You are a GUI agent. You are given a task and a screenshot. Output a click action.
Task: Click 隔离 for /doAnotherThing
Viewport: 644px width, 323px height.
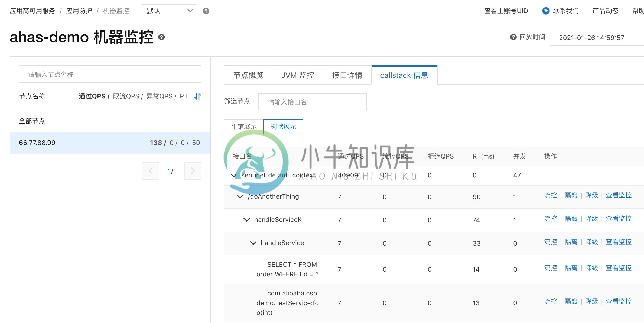pos(571,195)
